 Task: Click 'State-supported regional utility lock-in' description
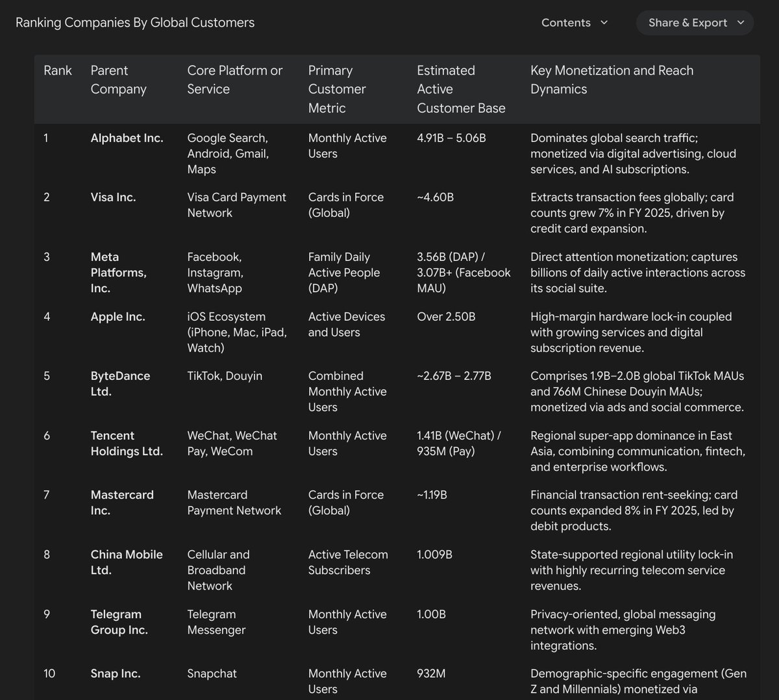(632, 570)
